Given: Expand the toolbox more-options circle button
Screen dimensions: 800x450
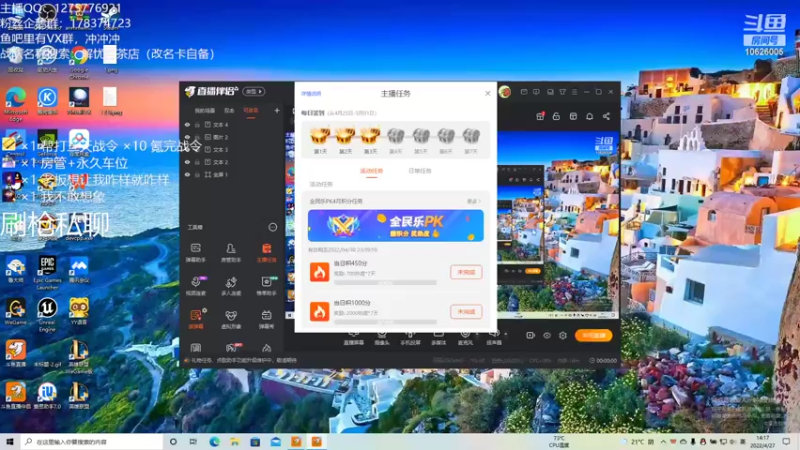Looking at the screenshot, I should coord(273,227).
